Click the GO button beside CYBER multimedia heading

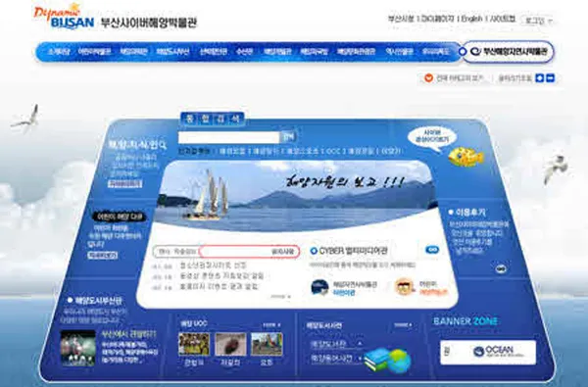[432, 250]
